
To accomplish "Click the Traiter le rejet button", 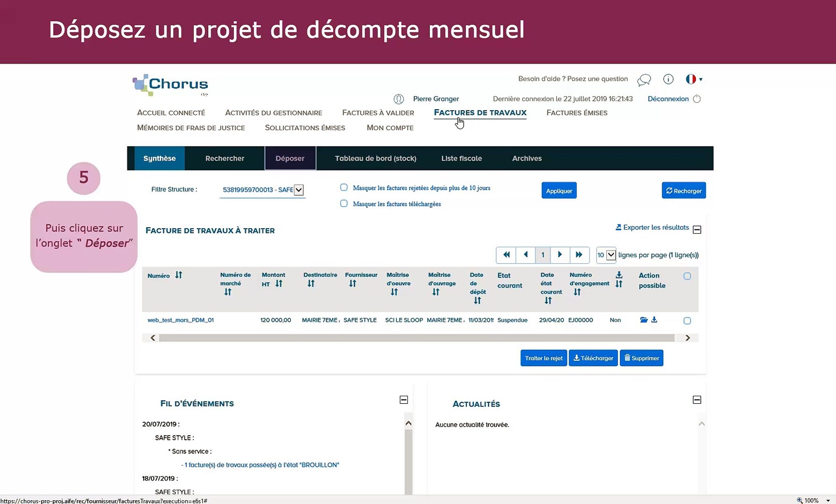I will (x=544, y=358).
